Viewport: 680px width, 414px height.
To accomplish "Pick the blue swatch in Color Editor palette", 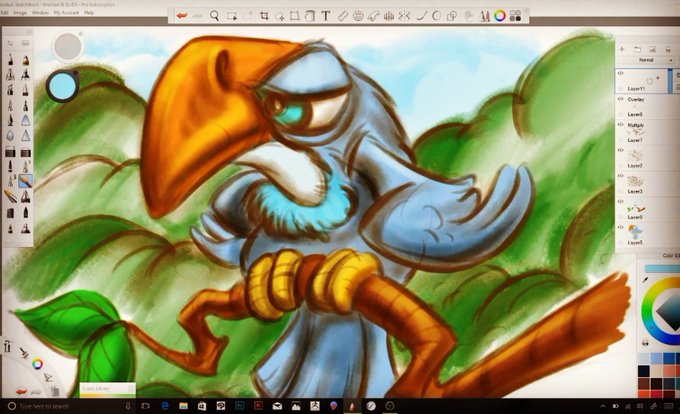I will pos(669,359).
